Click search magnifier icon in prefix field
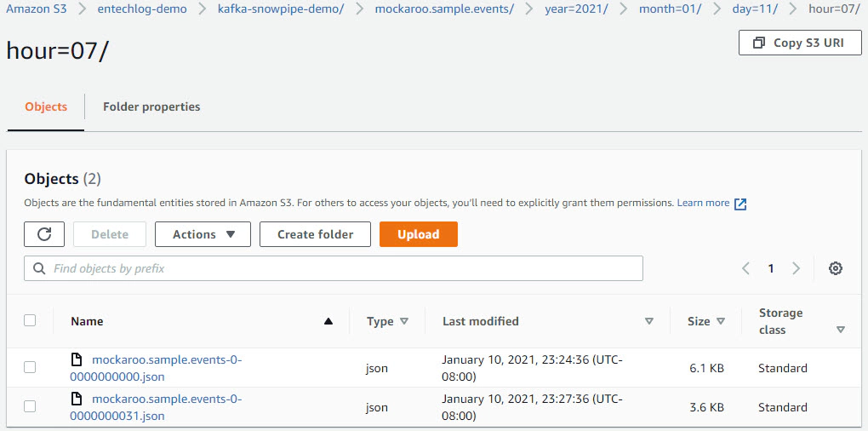The image size is (868, 431). pyautogui.click(x=39, y=268)
